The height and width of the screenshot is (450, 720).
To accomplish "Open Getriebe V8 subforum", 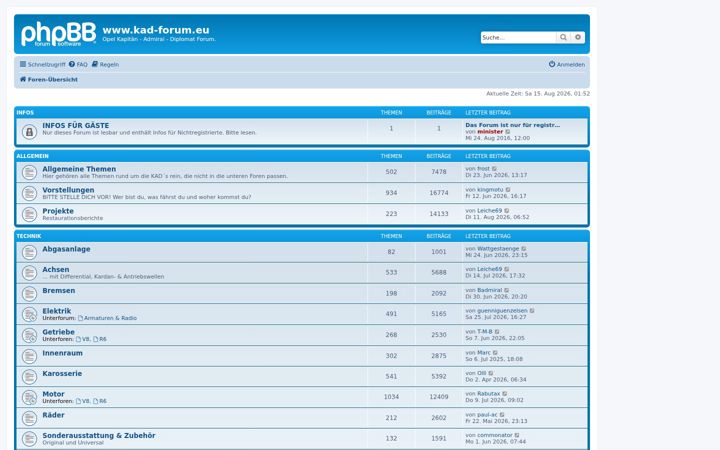I will click(85, 339).
